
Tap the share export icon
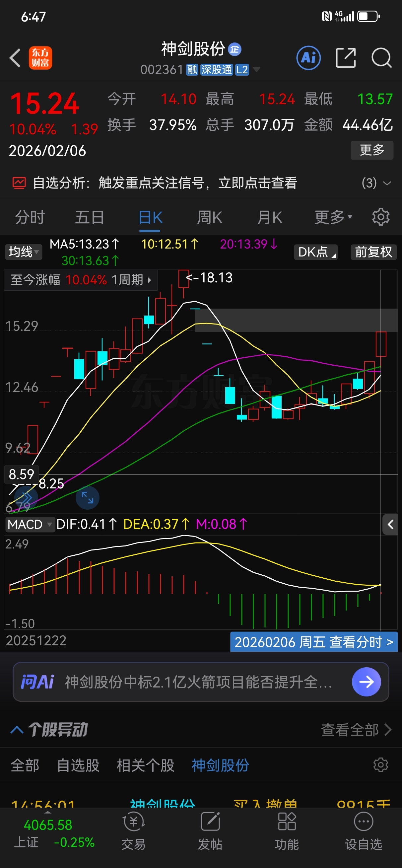click(346, 58)
